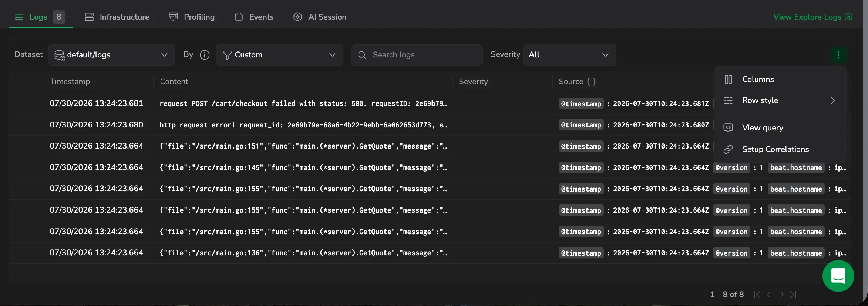
Task: Click the Logs list icon
Action: point(19,17)
